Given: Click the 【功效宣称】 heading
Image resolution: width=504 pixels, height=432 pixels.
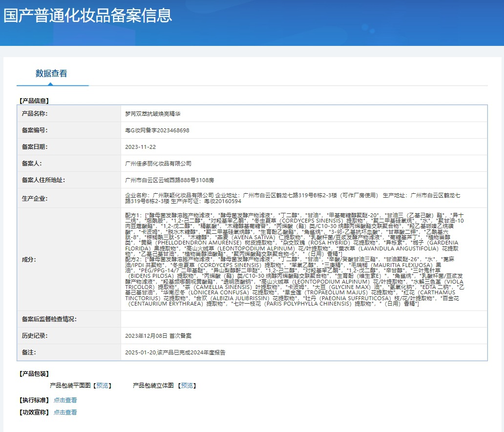Looking at the screenshot, I should tap(34, 412).
